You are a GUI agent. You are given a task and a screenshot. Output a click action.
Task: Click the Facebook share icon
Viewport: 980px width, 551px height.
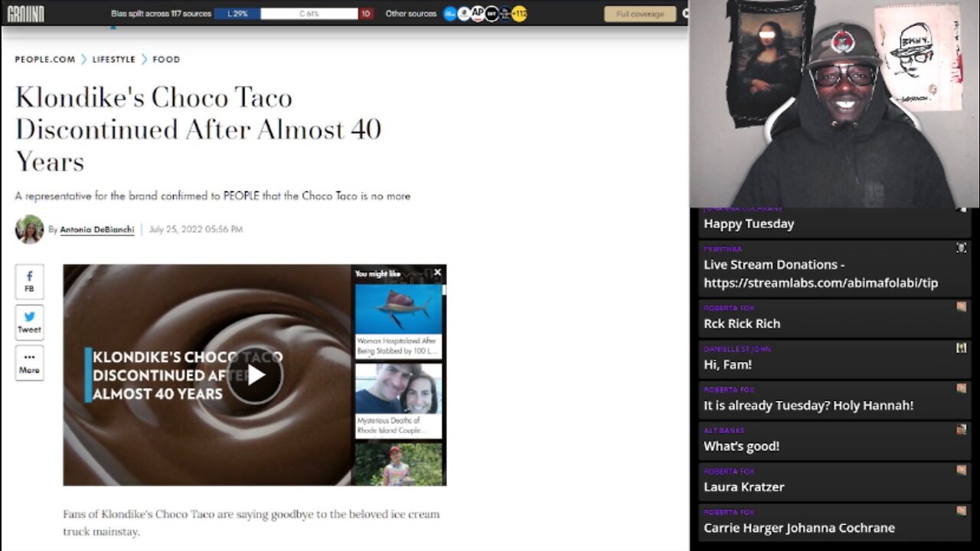click(x=29, y=281)
